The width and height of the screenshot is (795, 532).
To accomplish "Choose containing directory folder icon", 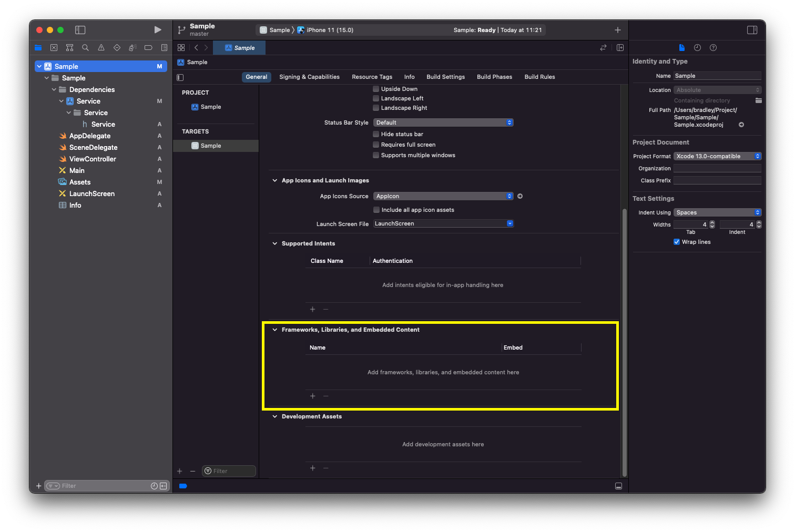I will pyautogui.click(x=759, y=100).
